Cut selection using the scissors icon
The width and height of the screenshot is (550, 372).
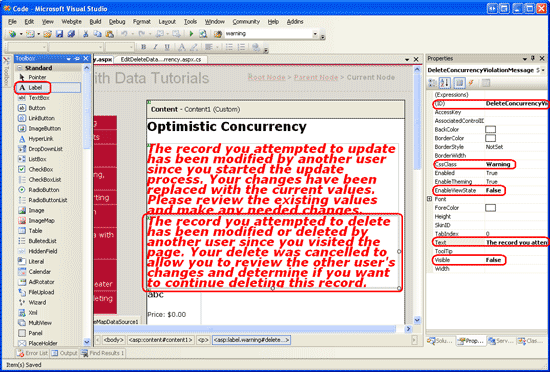[85, 34]
